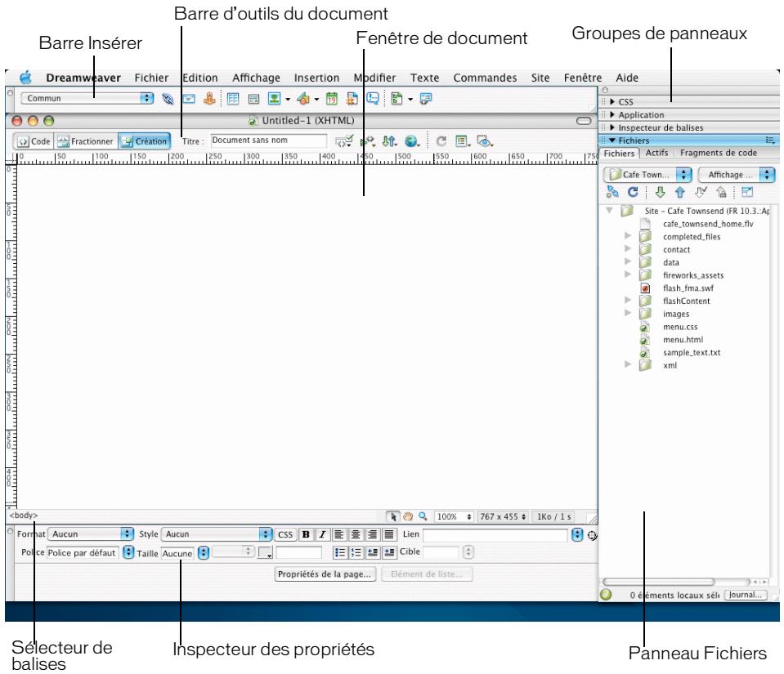This screenshot has height=674, width=784.
Task: Expand the Inspecteur de balises panel
Action: click(612, 127)
